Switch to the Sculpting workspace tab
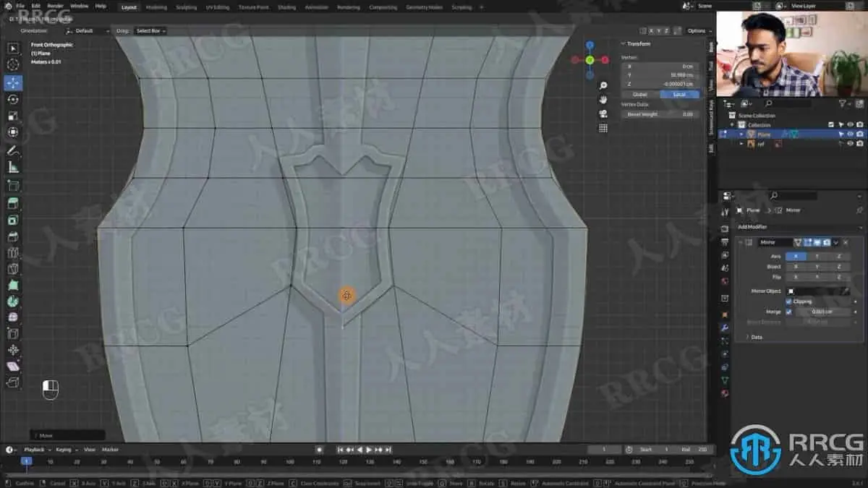The height and width of the screenshot is (488, 868). [x=185, y=7]
